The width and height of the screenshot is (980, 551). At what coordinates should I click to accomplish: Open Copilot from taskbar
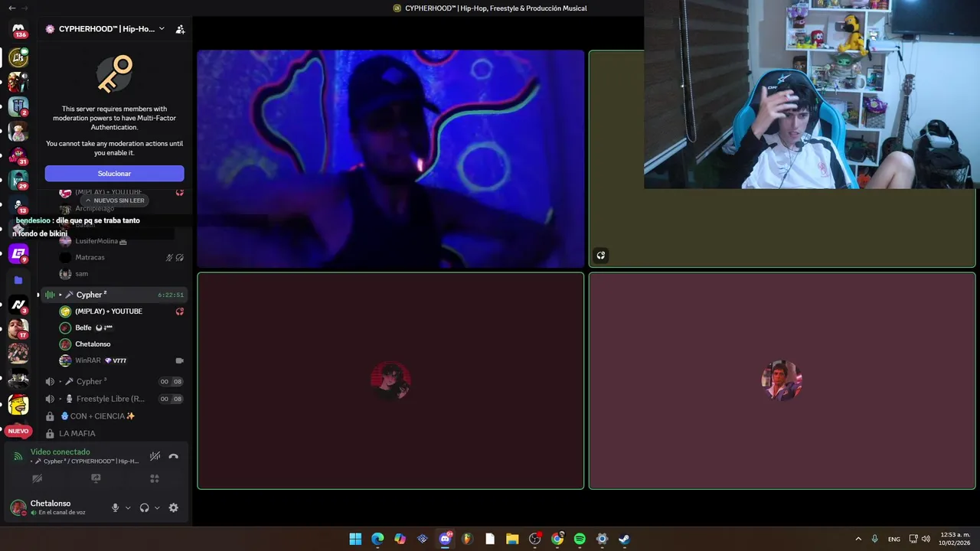click(x=400, y=539)
